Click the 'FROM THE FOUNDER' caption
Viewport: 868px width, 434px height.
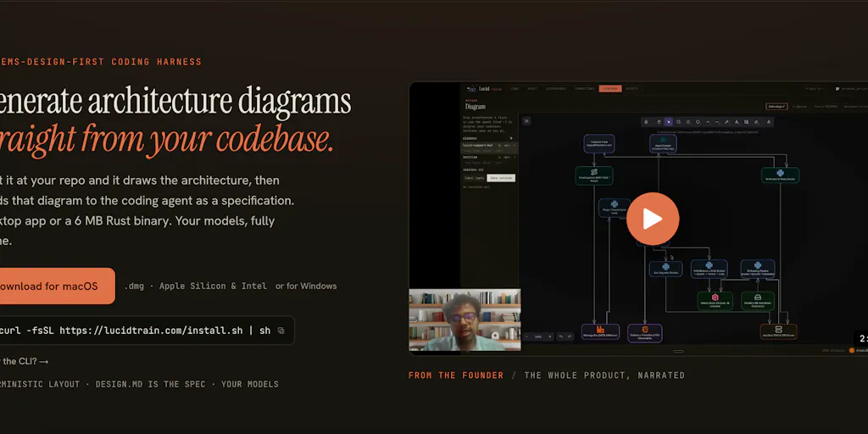(x=456, y=376)
